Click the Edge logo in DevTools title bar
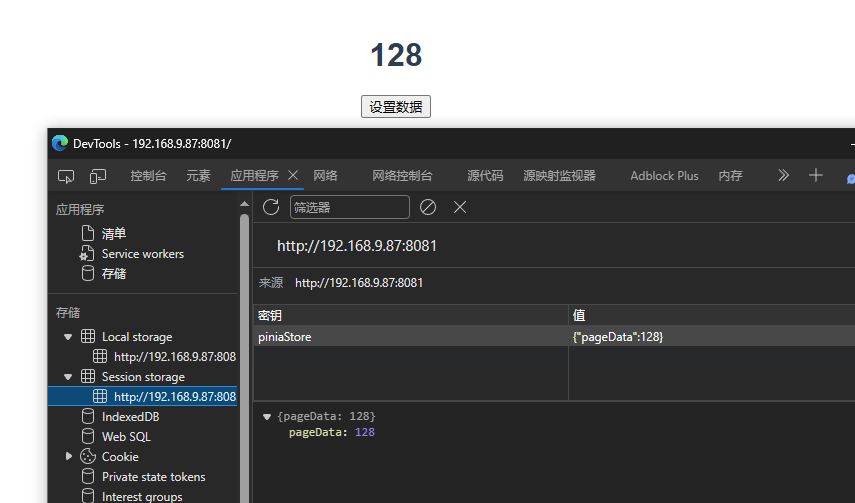Screen dimensions: 855x503 pos(60,143)
